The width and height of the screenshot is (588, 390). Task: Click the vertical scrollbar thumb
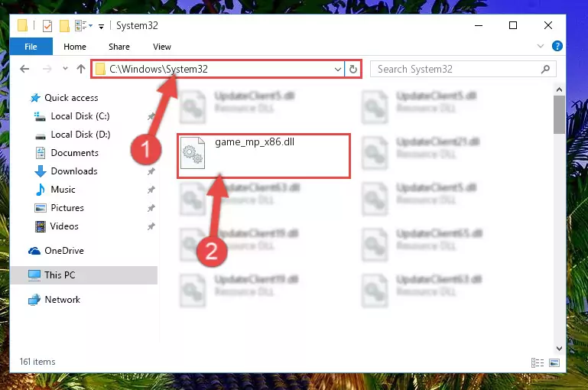(x=559, y=115)
